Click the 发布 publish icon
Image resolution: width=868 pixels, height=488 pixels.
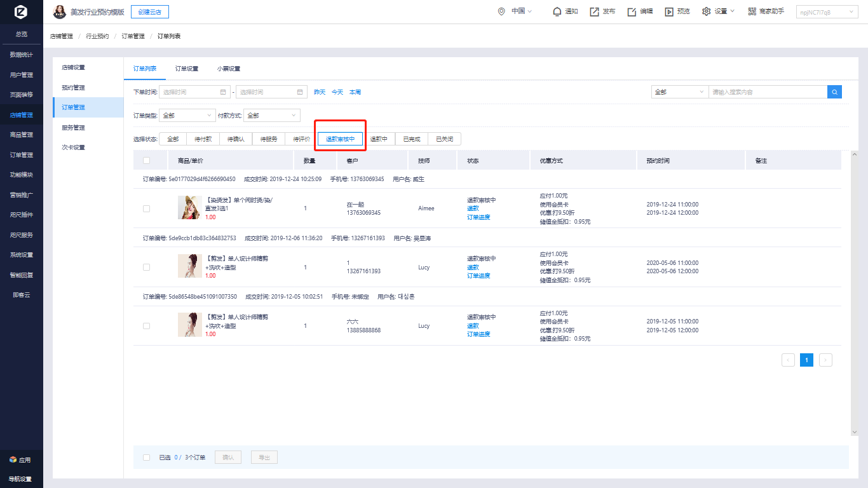594,11
